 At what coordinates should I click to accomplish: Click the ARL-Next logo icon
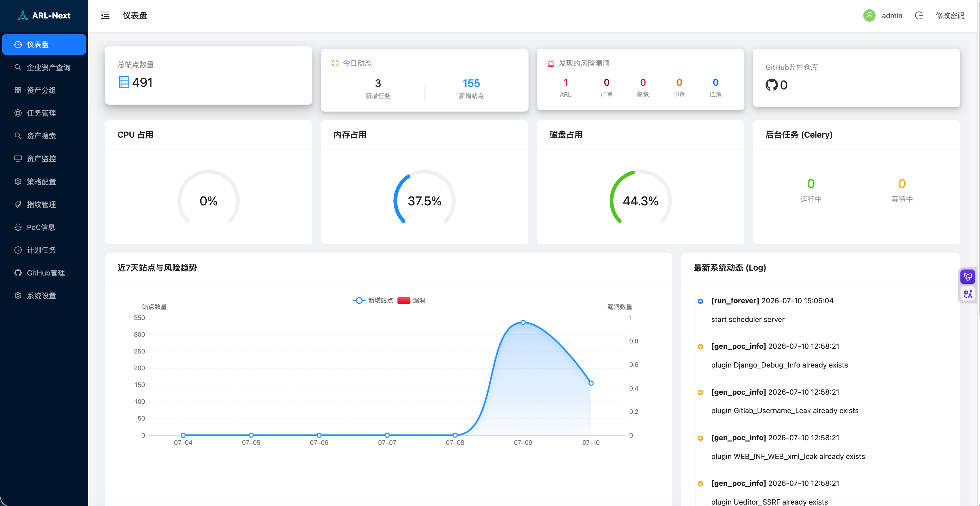pyautogui.click(x=23, y=16)
